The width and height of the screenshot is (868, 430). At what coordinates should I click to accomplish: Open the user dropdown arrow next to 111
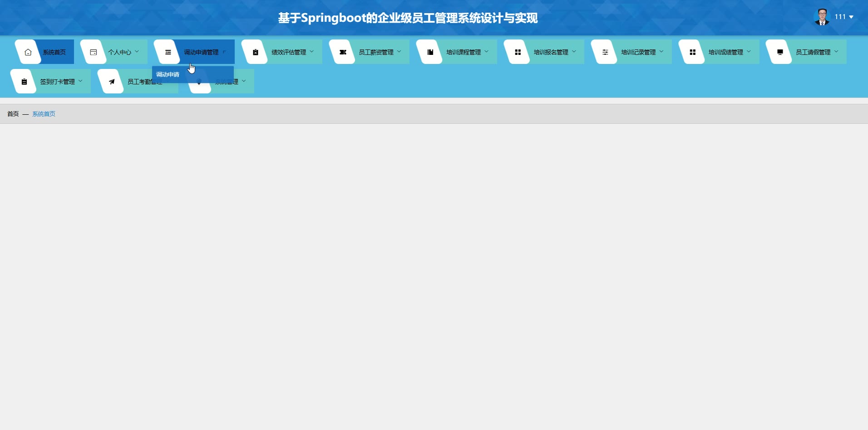pyautogui.click(x=851, y=17)
